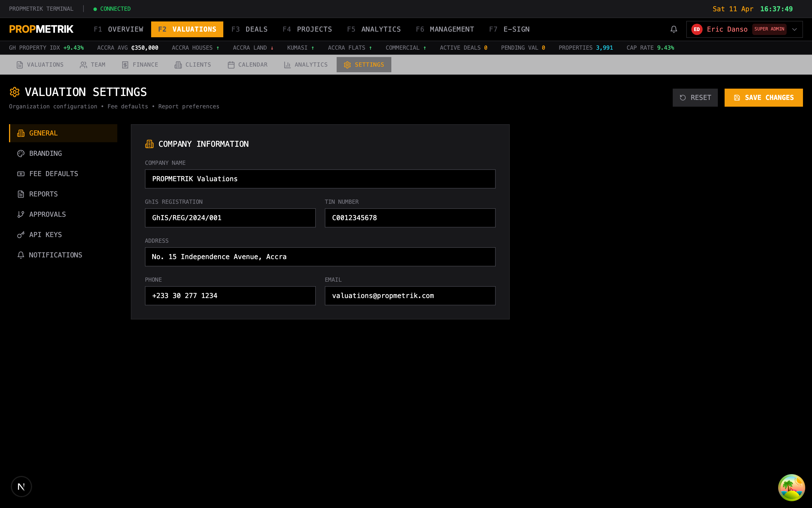Open the F7 E-Sign tab
Screen dimensions: 812x508
coord(509,29)
